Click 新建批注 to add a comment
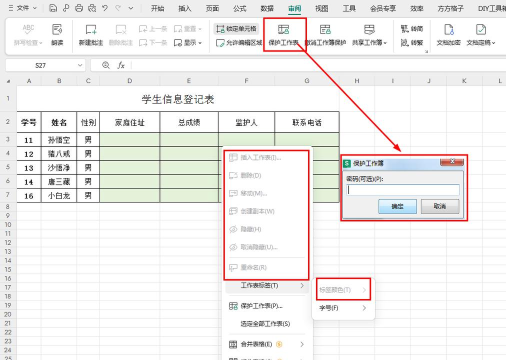The image size is (506, 360). tap(91, 35)
